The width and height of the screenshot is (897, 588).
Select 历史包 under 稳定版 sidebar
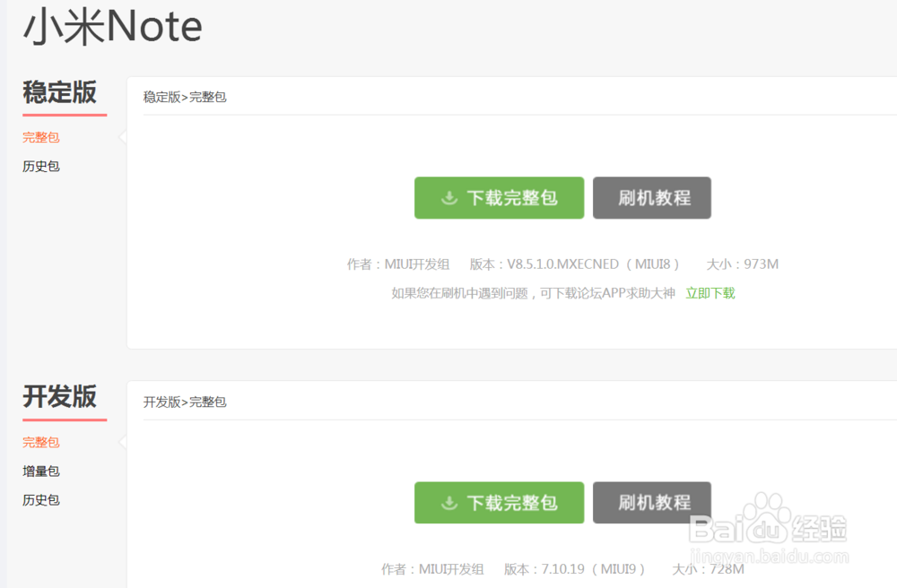coord(41,166)
